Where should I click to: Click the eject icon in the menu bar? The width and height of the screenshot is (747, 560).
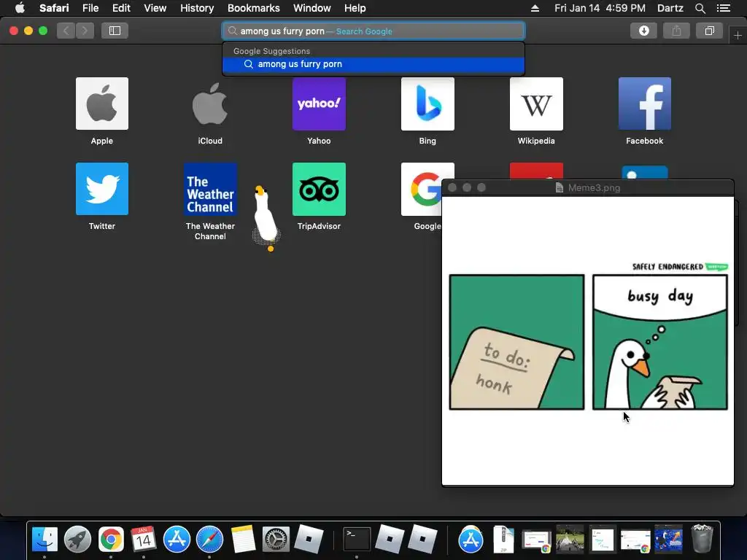pyautogui.click(x=535, y=8)
